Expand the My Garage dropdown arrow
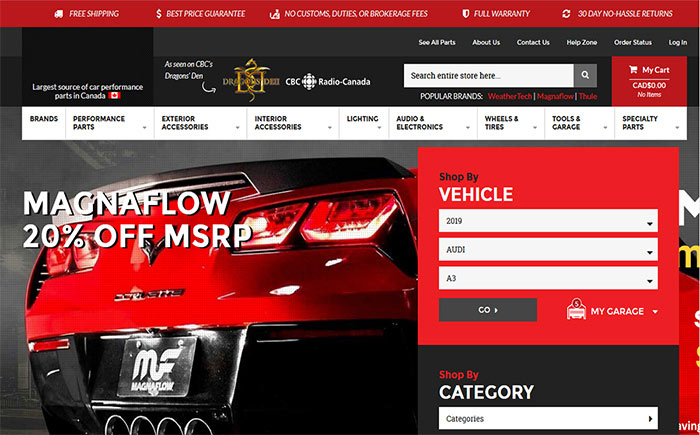 click(655, 312)
